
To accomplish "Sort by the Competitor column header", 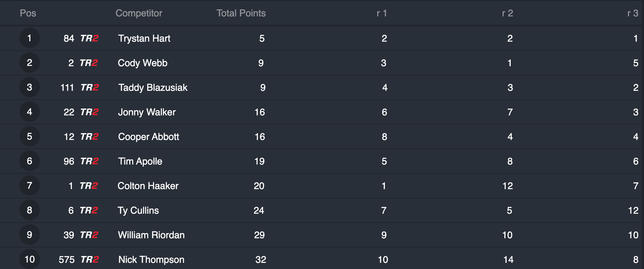I will pos(139,13).
